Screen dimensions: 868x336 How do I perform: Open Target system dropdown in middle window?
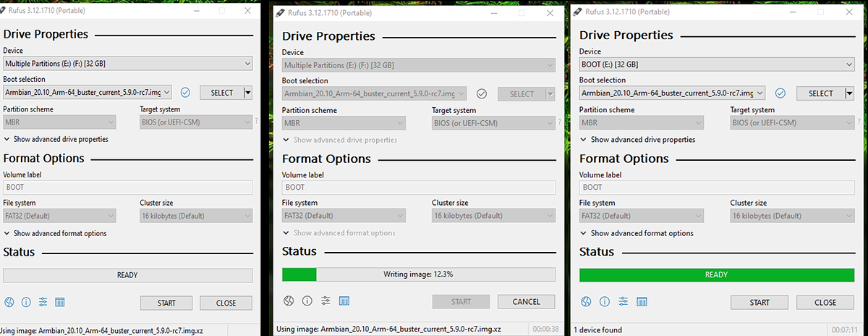[x=494, y=123]
